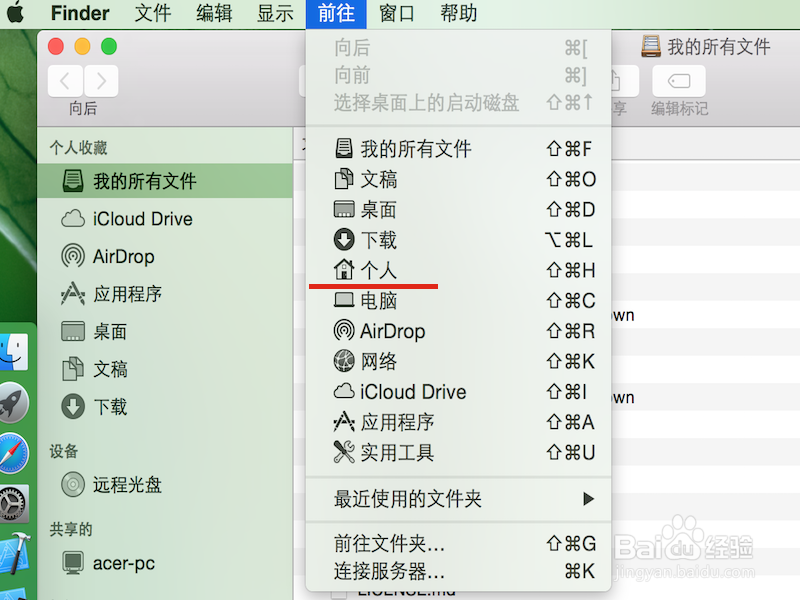The height and width of the screenshot is (600, 800).
Task: Open Xcode hammer icon in Dock
Action: [x=15, y=554]
